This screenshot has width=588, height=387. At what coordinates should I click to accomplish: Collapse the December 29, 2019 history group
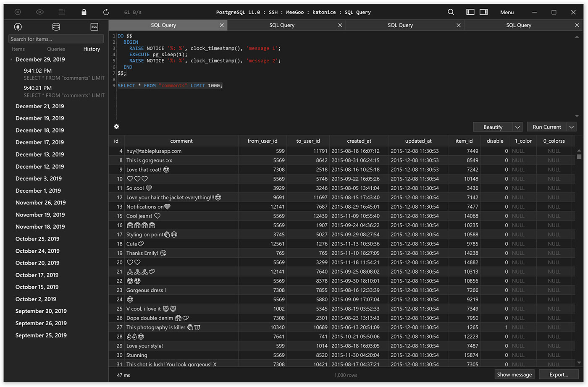tap(11, 60)
